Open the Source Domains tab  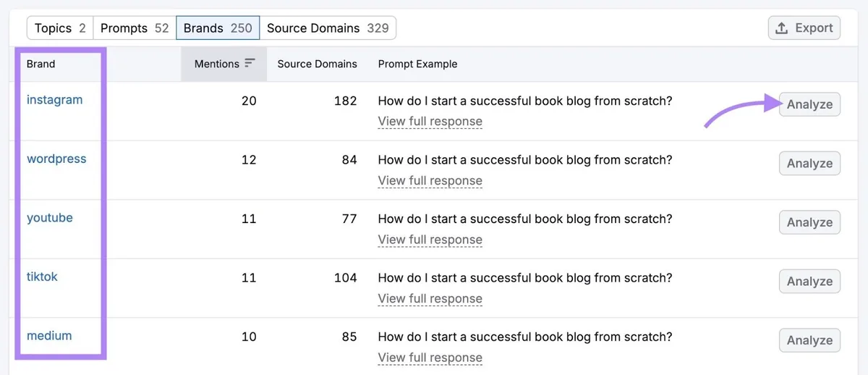click(x=328, y=28)
